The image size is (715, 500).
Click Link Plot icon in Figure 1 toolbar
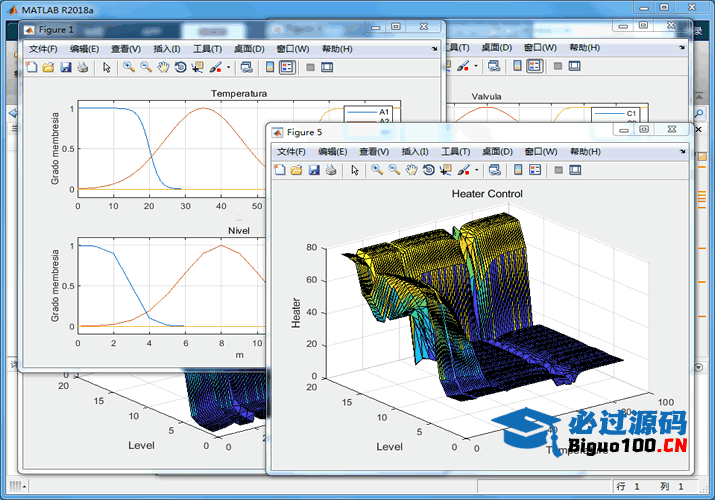tap(247, 67)
